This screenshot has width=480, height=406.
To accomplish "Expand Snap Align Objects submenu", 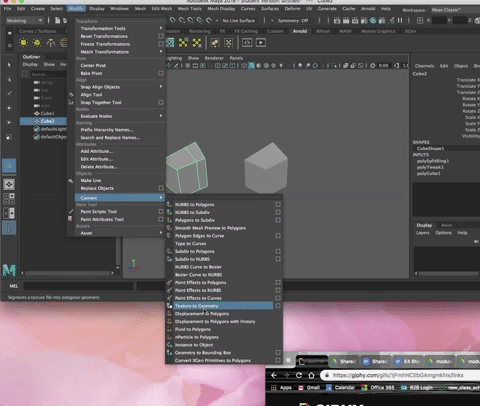I will click(161, 87).
